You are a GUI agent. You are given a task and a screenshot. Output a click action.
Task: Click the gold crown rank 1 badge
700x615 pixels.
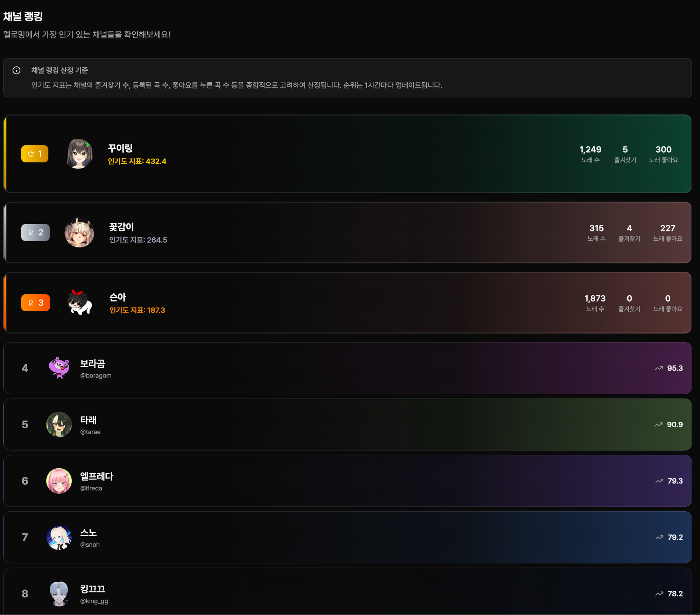coord(35,154)
